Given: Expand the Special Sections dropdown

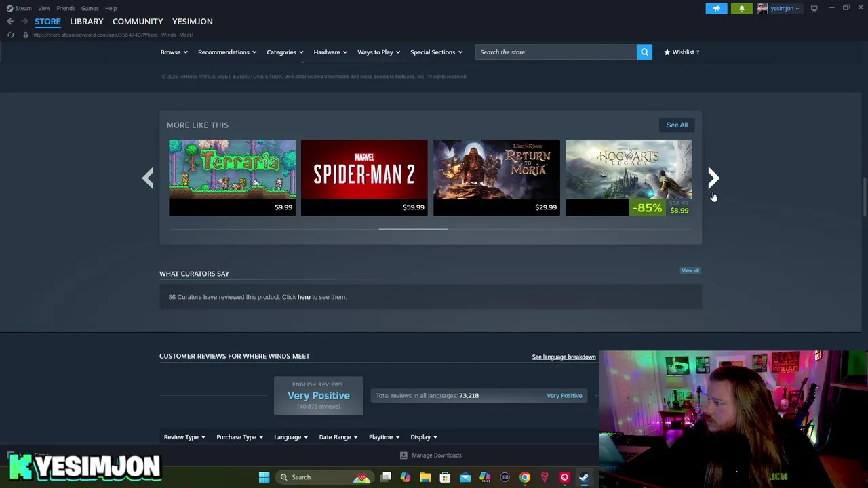Looking at the screenshot, I should 436,52.
